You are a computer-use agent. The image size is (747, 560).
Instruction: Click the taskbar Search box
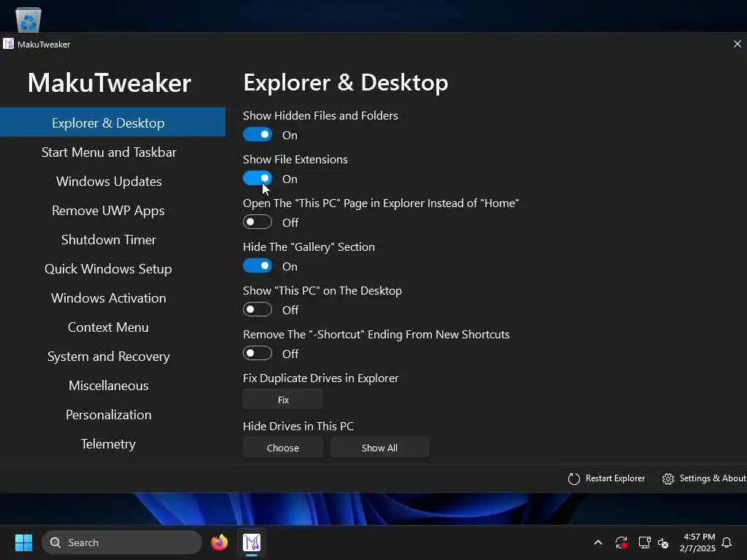pyautogui.click(x=122, y=542)
